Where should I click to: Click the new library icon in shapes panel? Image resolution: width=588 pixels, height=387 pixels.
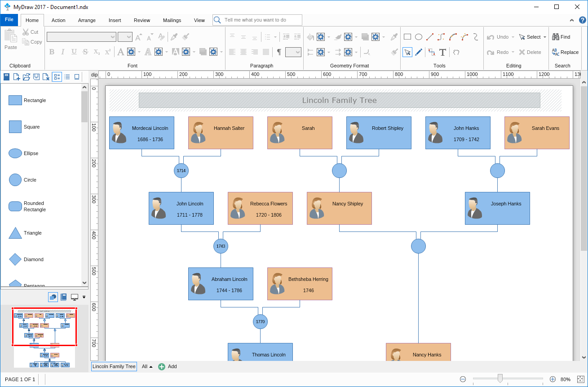(16, 77)
